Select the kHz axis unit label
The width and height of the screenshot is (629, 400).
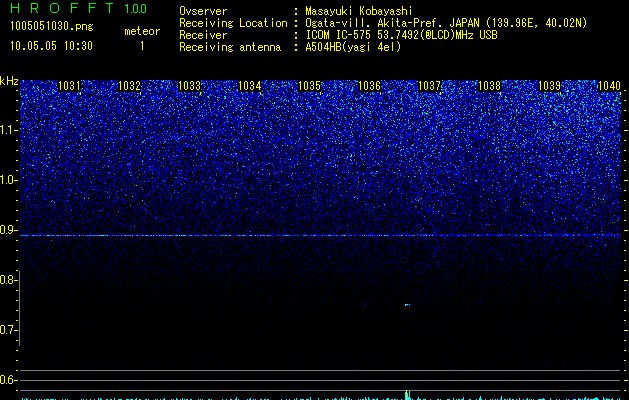(x=9, y=81)
